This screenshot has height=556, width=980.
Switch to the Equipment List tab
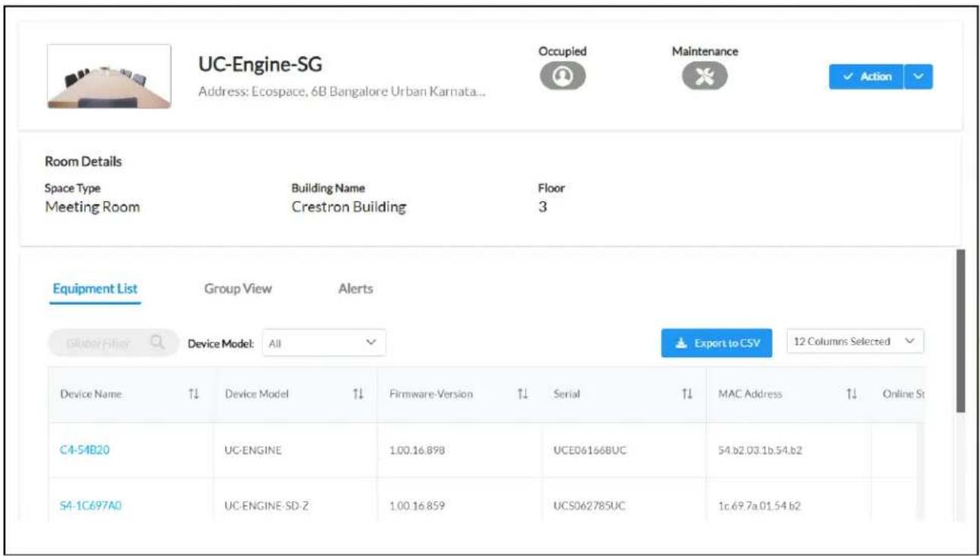point(95,289)
